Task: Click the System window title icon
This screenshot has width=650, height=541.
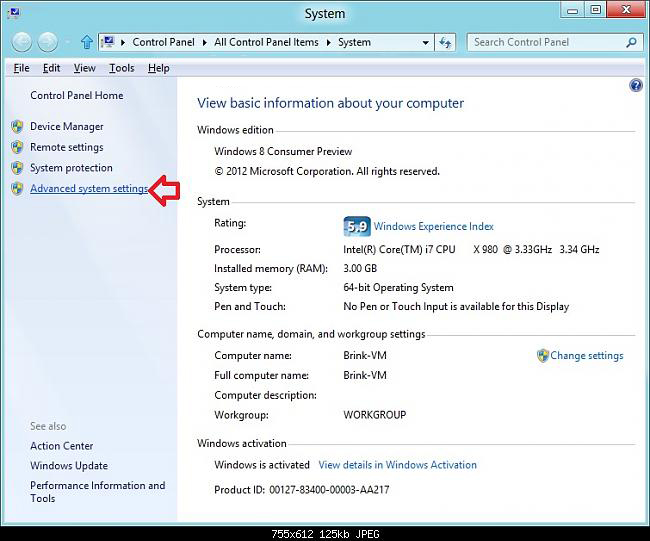Action: pos(13,13)
